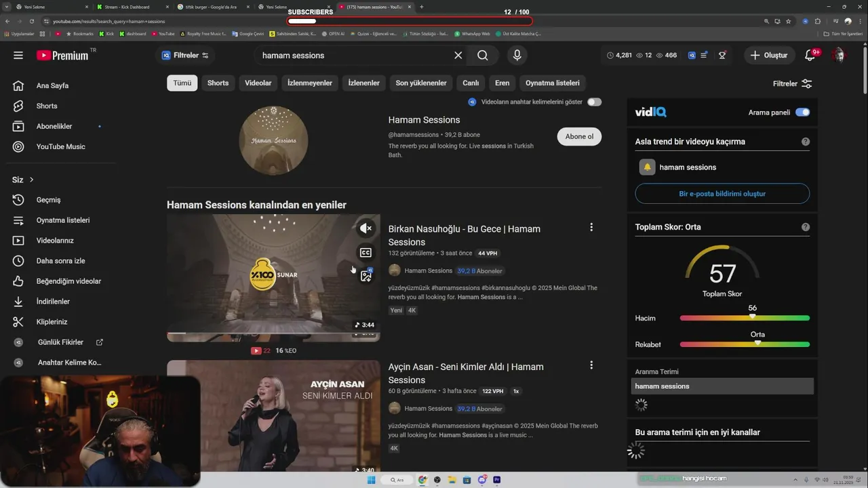Select the Videolar filter chip

tap(258, 83)
